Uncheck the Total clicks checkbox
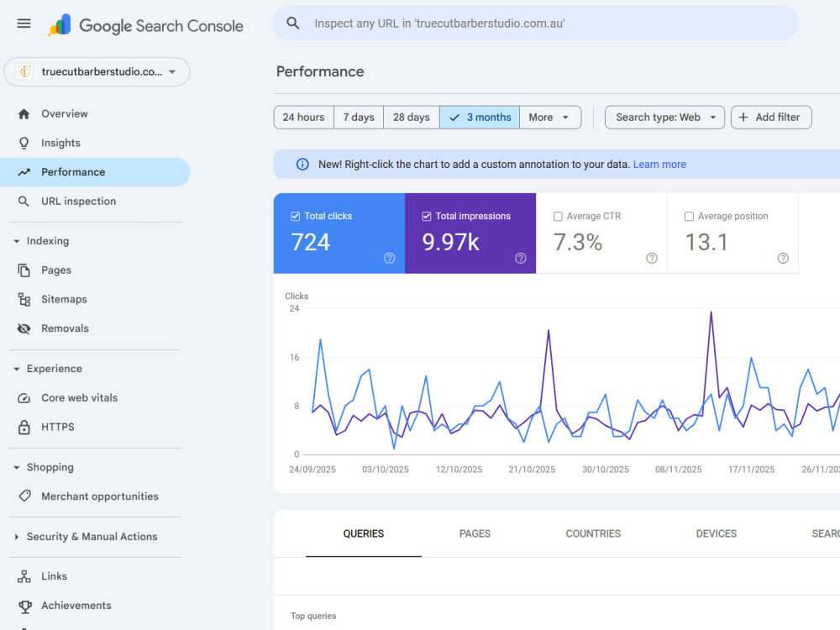Screen dimensions: 840x630 (x=295, y=217)
